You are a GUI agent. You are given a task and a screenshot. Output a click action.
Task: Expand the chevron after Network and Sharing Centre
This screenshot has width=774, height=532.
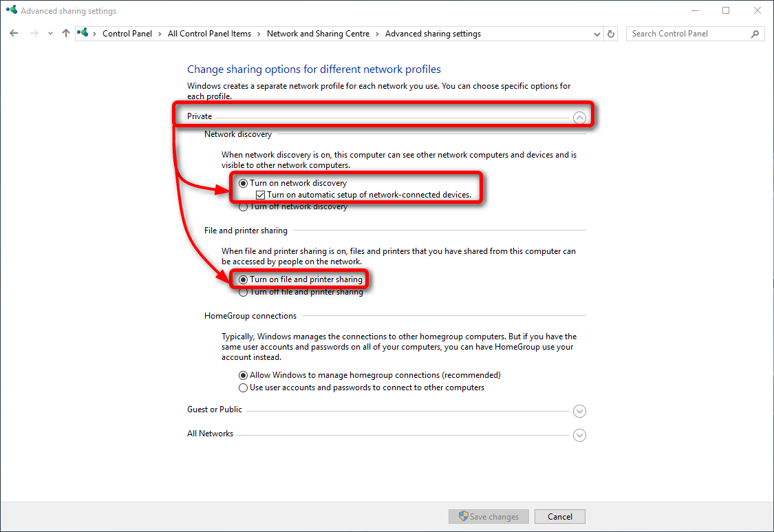click(x=377, y=34)
